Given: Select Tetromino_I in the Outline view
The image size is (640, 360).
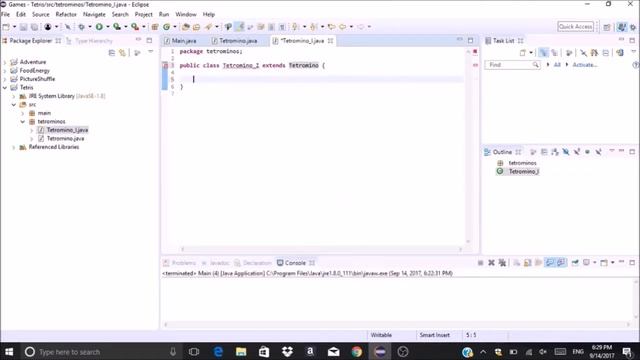Looking at the screenshot, I should 524,171.
